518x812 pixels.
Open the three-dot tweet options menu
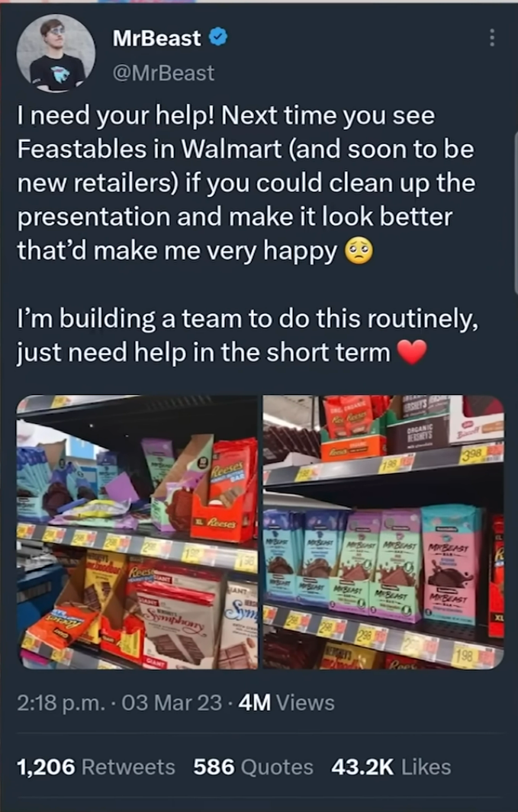tap(491, 38)
